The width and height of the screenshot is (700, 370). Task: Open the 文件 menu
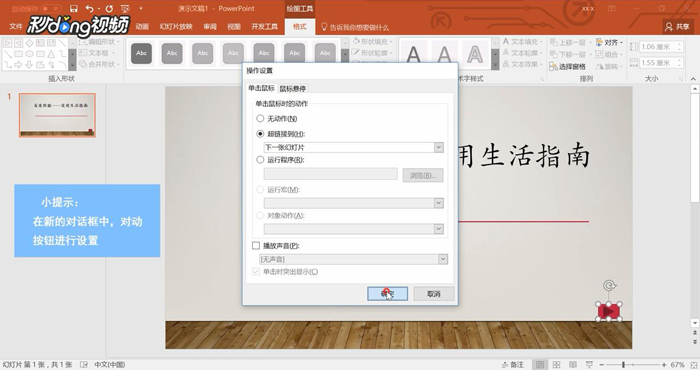click(16, 26)
